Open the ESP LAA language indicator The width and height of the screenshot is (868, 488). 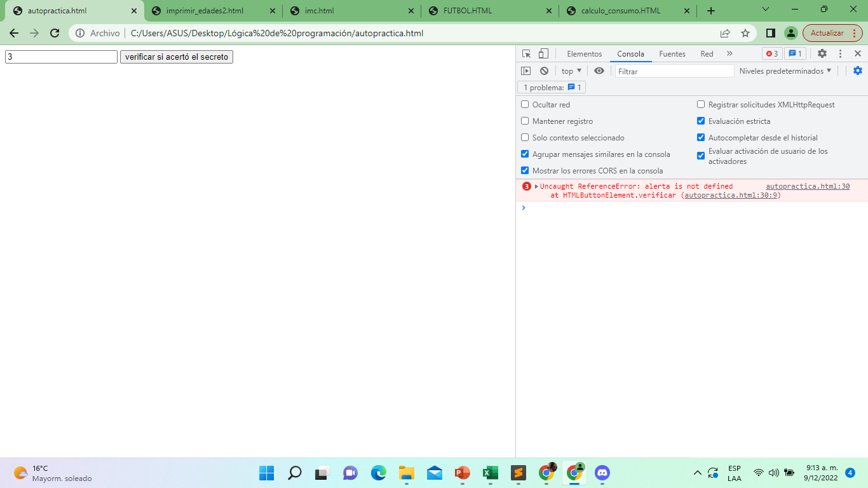click(x=735, y=473)
